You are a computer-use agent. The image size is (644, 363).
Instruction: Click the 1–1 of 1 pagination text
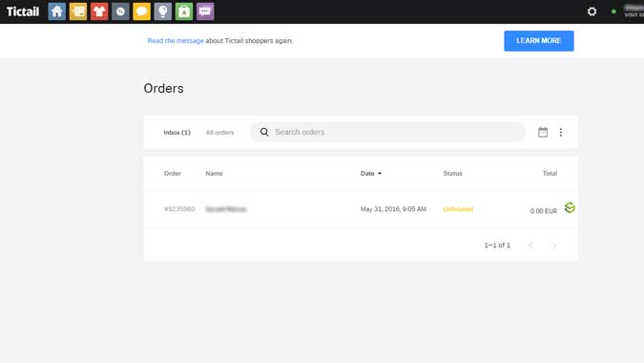497,246
